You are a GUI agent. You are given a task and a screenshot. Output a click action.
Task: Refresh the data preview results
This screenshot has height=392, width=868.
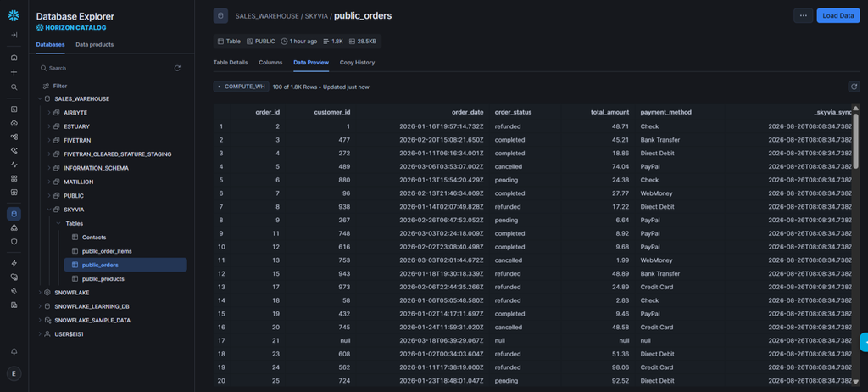(854, 87)
